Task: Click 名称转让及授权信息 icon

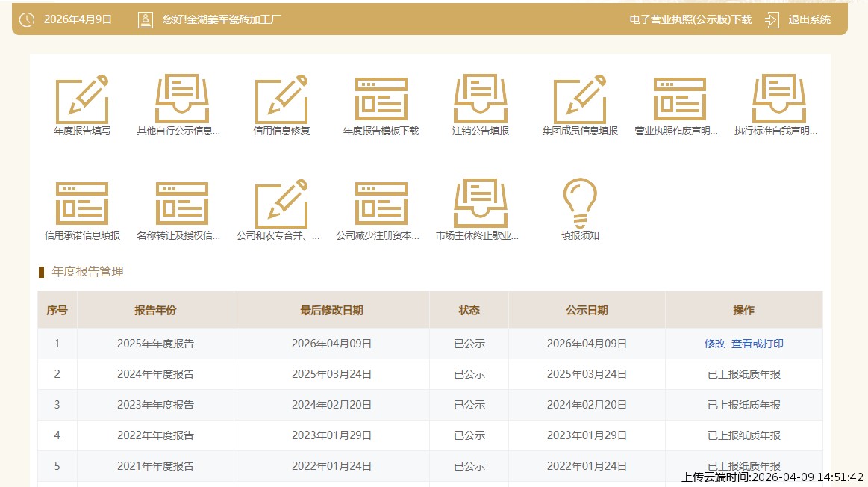Action: pos(181,204)
